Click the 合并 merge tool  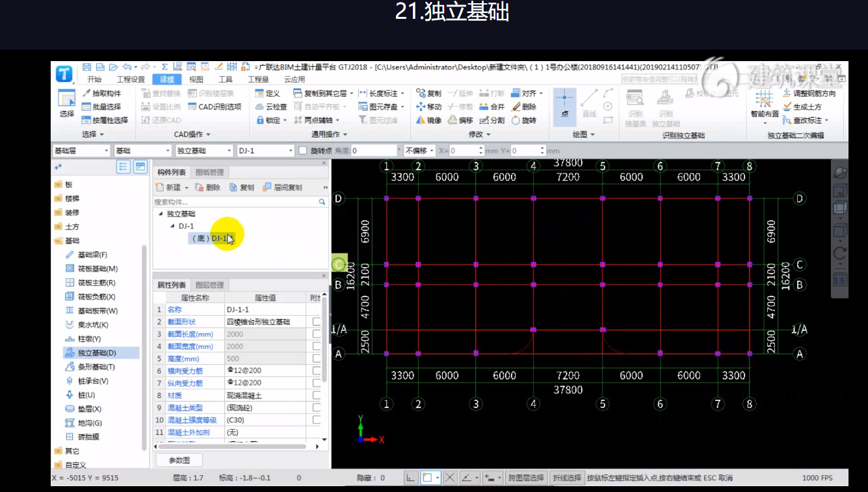tap(492, 107)
